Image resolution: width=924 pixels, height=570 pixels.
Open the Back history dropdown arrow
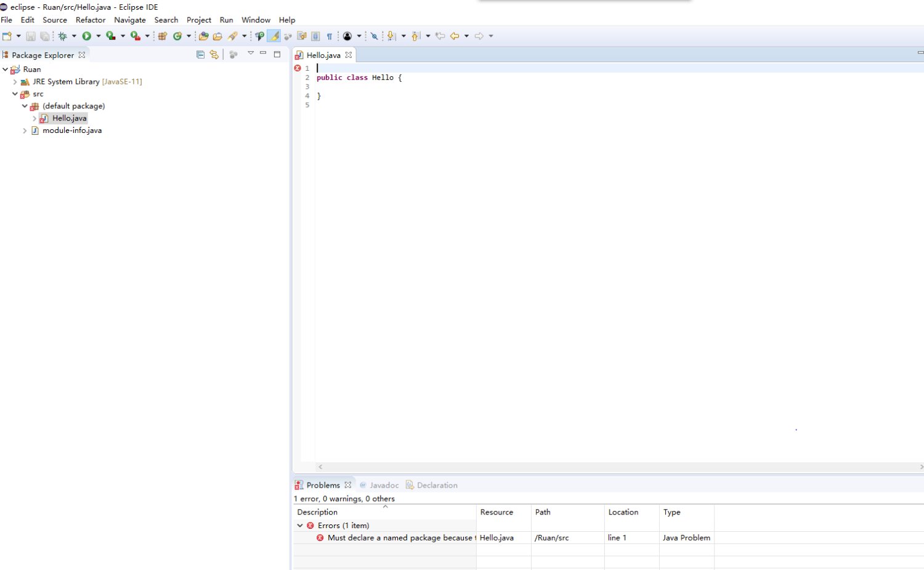466,36
